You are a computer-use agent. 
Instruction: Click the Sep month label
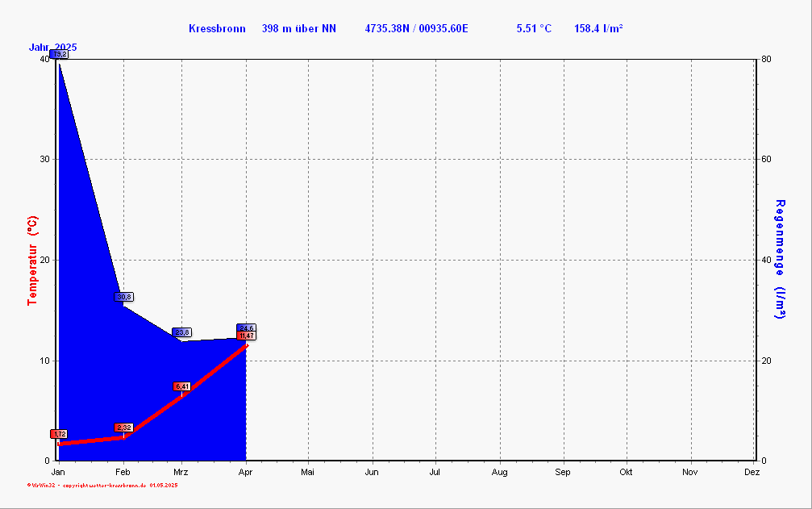pos(563,472)
